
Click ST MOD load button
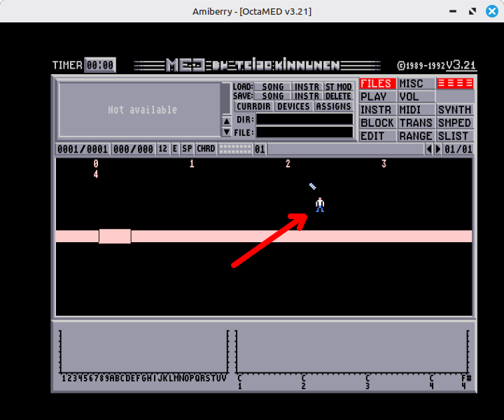(339, 87)
